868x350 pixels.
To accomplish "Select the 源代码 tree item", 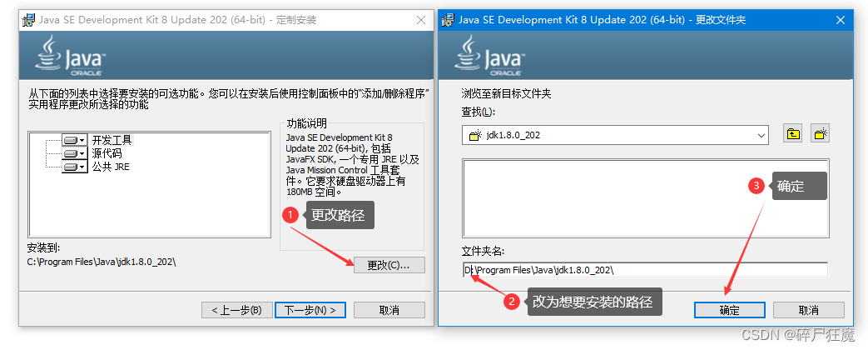I will [x=107, y=153].
